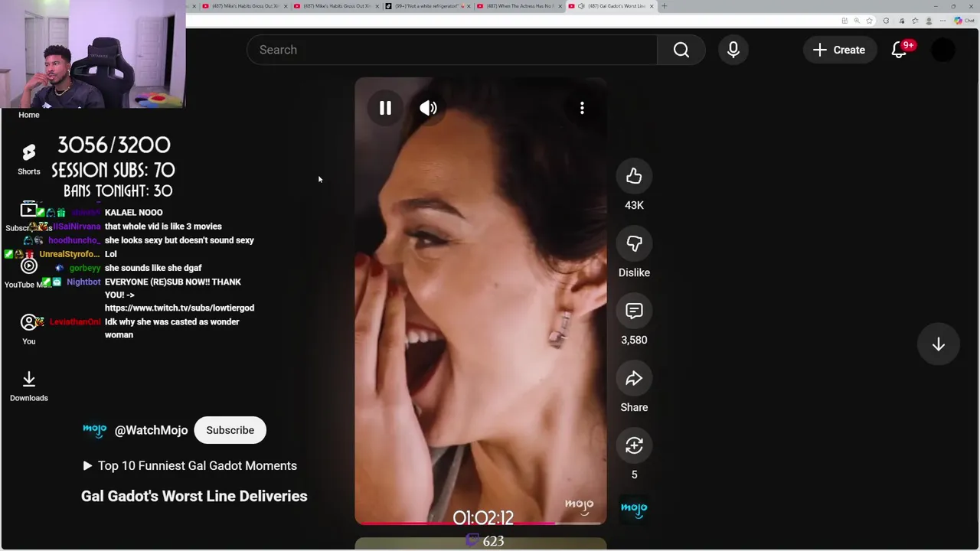This screenshot has width=980, height=551.
Task: Open the 3,580 comments panel
Action: click(x=634, y=311)
